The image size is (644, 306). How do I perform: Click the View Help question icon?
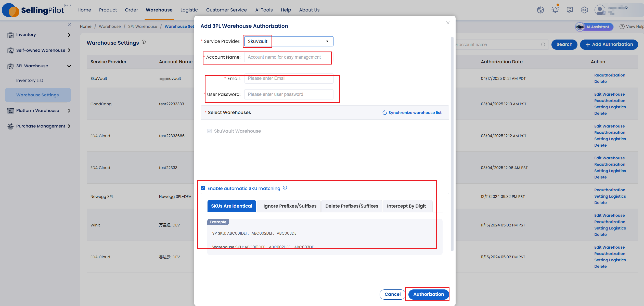coord(622,27)
